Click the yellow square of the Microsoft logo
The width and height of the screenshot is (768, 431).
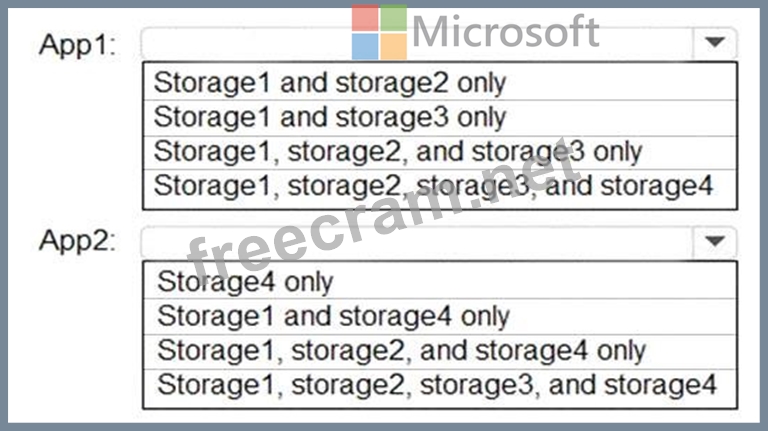(x=394, y=47)
